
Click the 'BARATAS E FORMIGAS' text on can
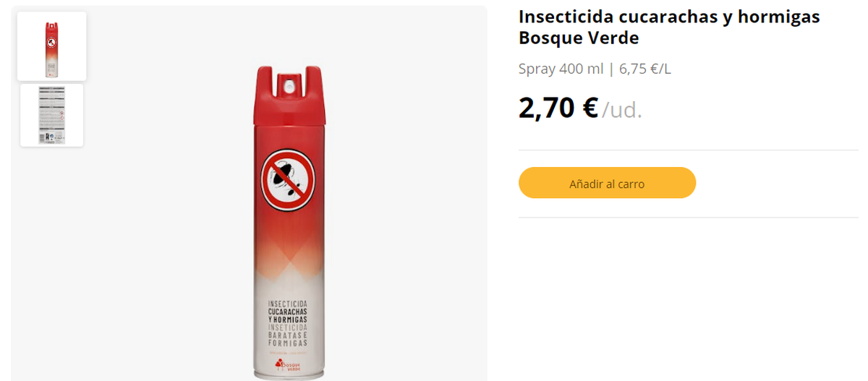pyautogui.click(x=288, y=339)
